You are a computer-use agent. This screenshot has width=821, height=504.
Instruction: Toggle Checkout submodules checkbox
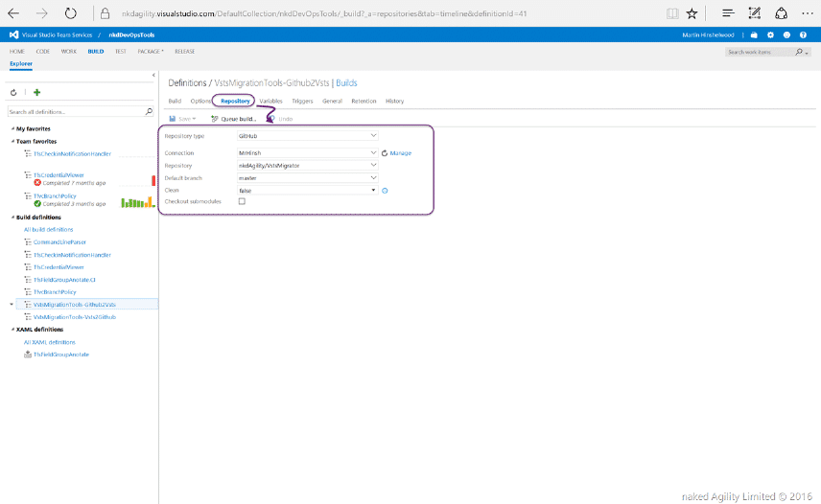point(242,201)
